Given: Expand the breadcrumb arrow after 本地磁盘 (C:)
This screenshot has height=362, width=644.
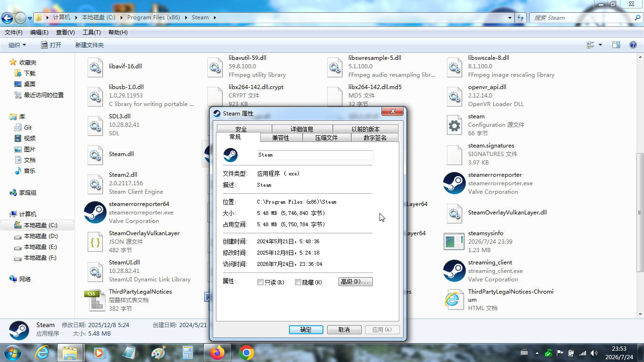Looking at the screenshot, I should point(121,17).
